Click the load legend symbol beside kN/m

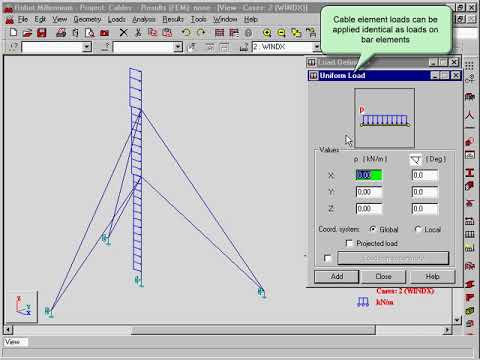(363, 302)
